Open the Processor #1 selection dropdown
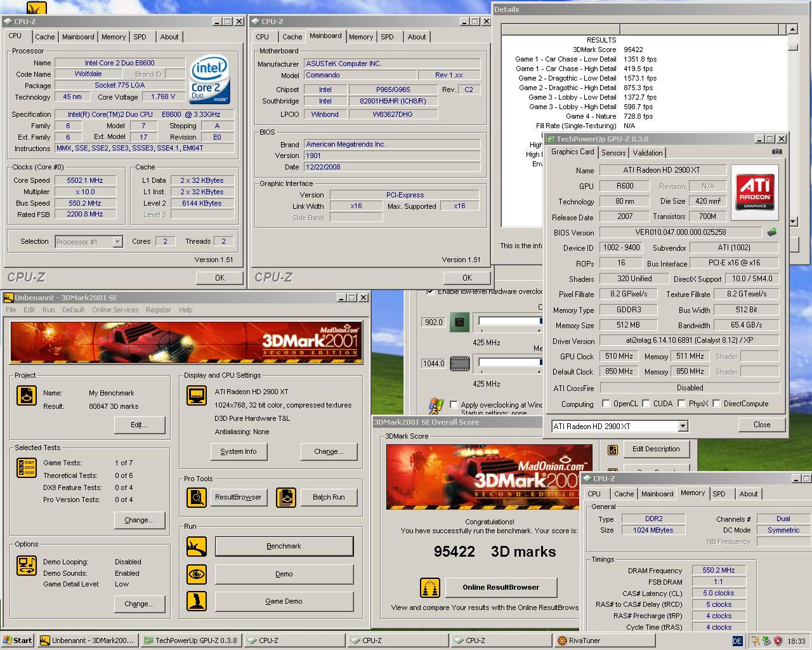This screenshot has width=812, height=650. click(x=117, y=241)
